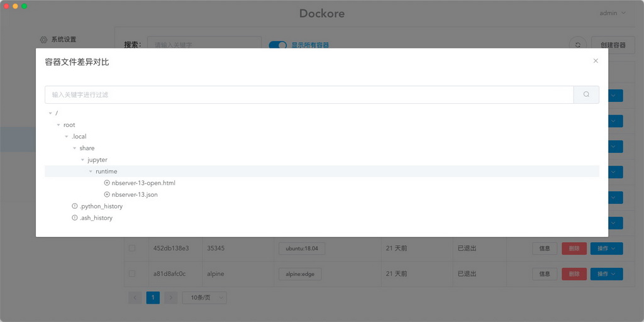
Task: Select nbserver-13-open.html file
Action: (143, 183)
